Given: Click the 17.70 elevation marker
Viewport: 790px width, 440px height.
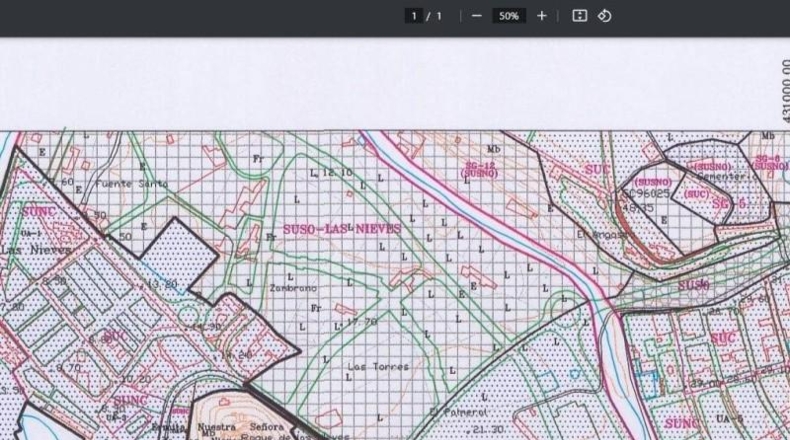Looking at the screenshot, I should tap(361, 321).
